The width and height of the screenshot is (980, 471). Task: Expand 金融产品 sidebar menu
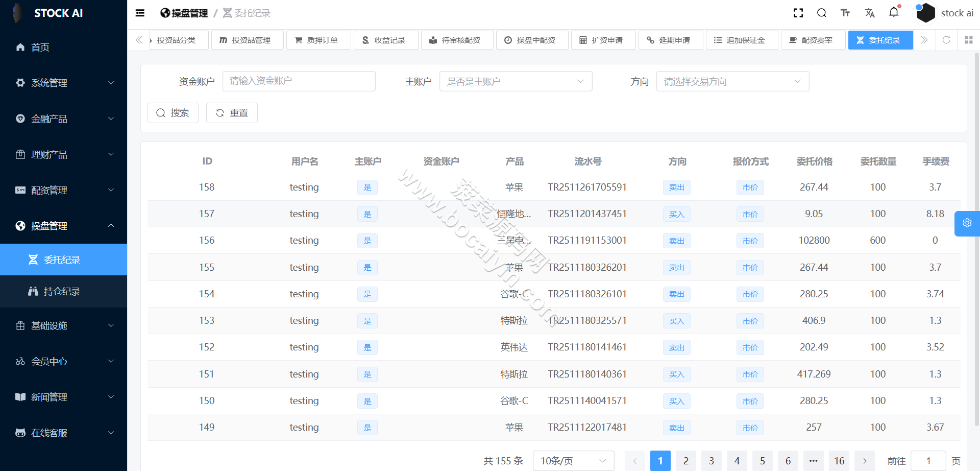tap(63, 119)
